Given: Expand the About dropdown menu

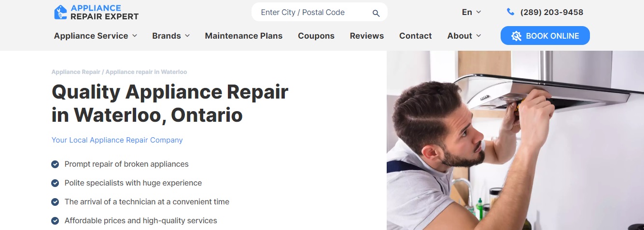Looking at the screenshot, I should pos(464,36).
